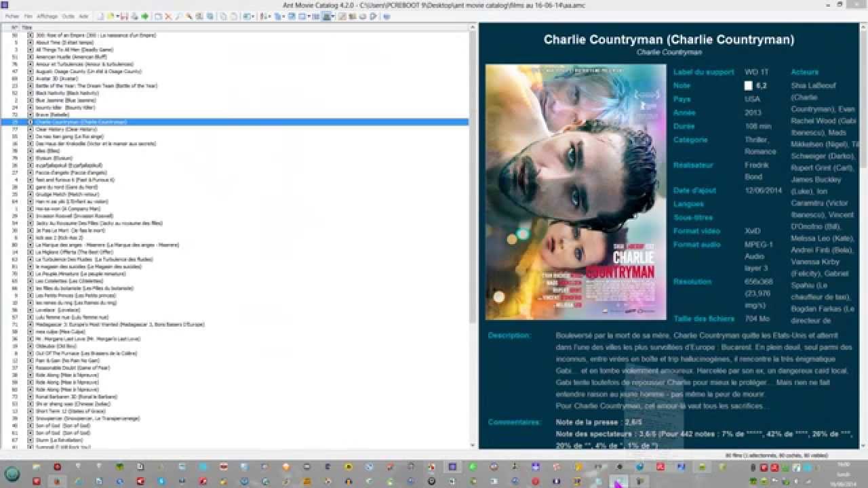Toggle checkbox for About Time

tap(31, 42)
